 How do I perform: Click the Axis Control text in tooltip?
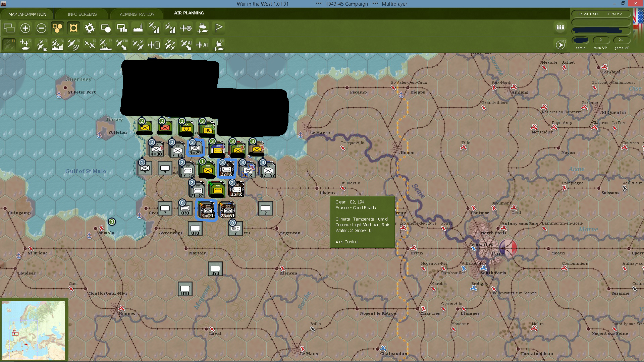[347, 242]
